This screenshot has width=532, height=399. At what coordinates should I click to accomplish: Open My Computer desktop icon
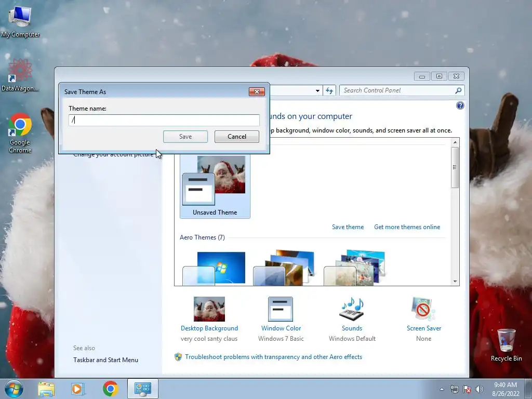point(20,22)
